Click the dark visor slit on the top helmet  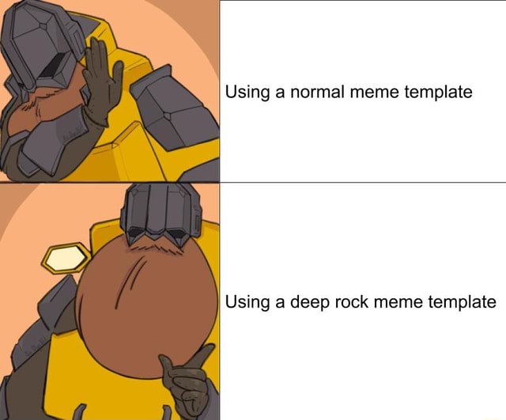55,66
